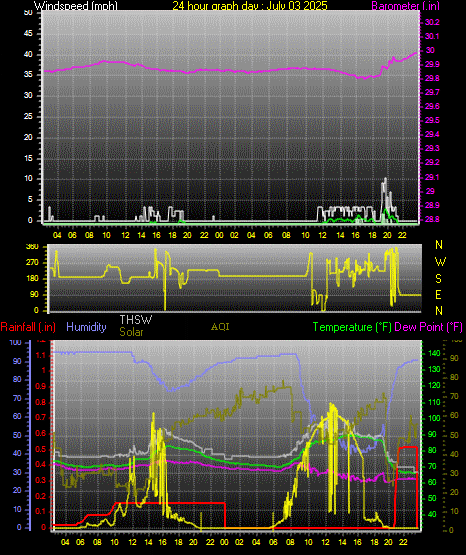466x555 pixels.
Task: Click the THSW legend label
Action: coord(136,320)
